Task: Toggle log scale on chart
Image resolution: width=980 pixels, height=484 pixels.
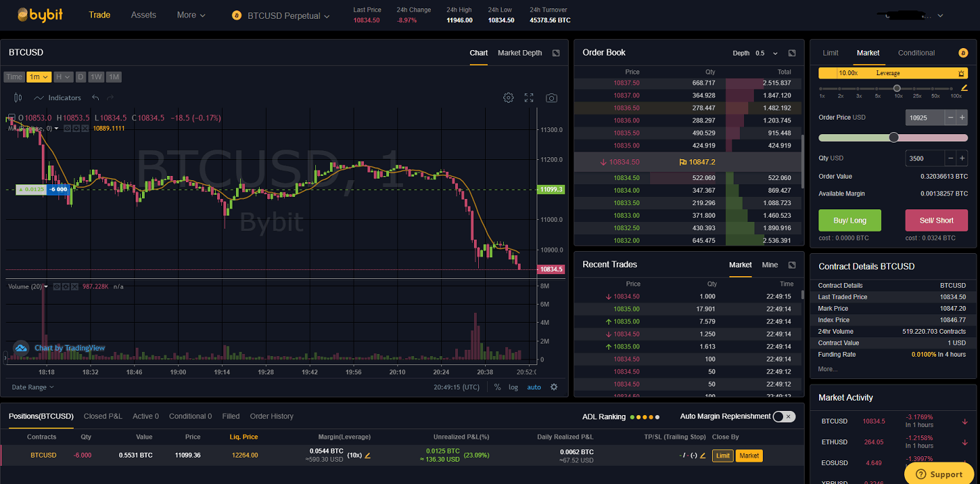Action: click(513, 387)
